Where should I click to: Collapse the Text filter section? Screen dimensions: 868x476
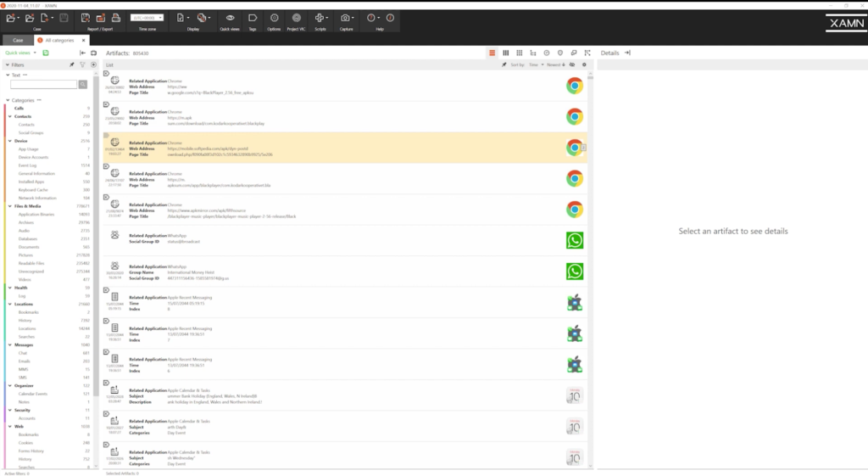(7, 75)
